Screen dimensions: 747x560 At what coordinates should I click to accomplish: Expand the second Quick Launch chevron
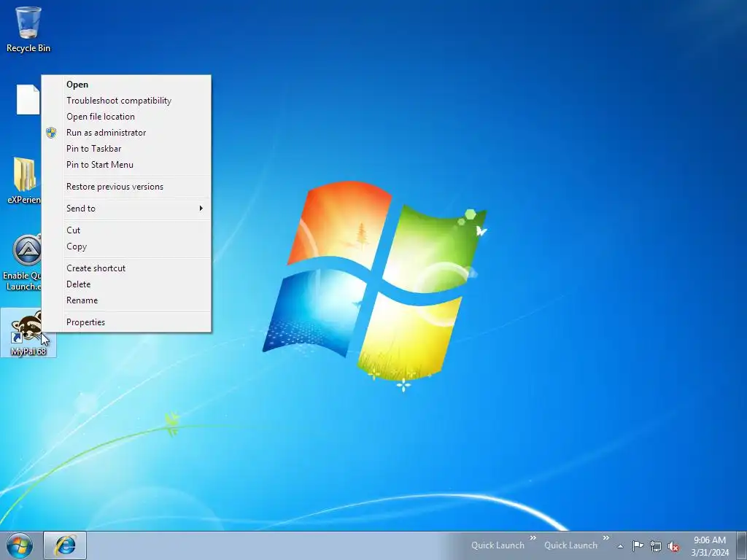(x=606, y=537)
